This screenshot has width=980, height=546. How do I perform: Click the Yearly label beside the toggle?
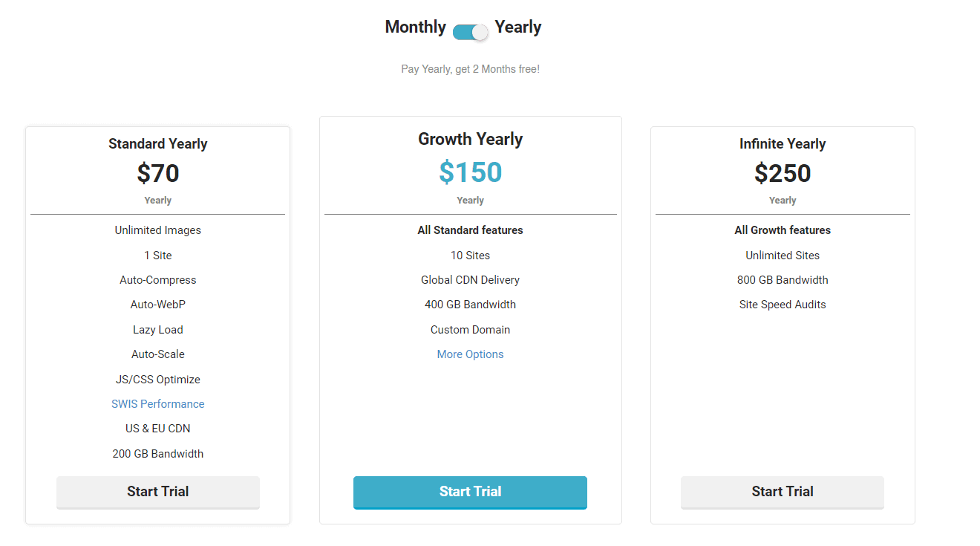click(x=517, y=27)
